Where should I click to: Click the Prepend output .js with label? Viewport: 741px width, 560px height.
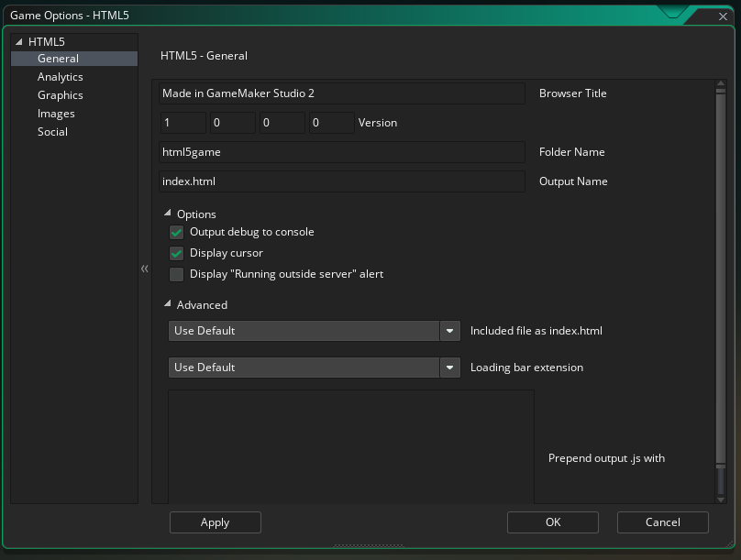coord(606,458)
